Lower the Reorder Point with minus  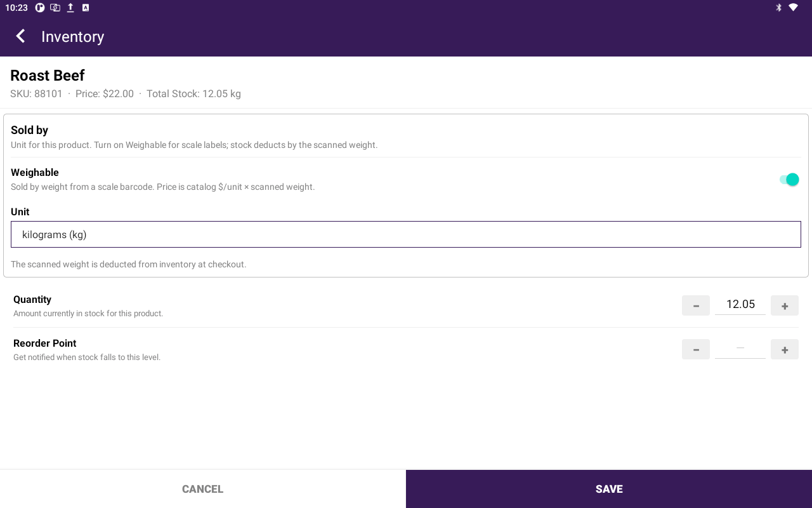(696, 349)
